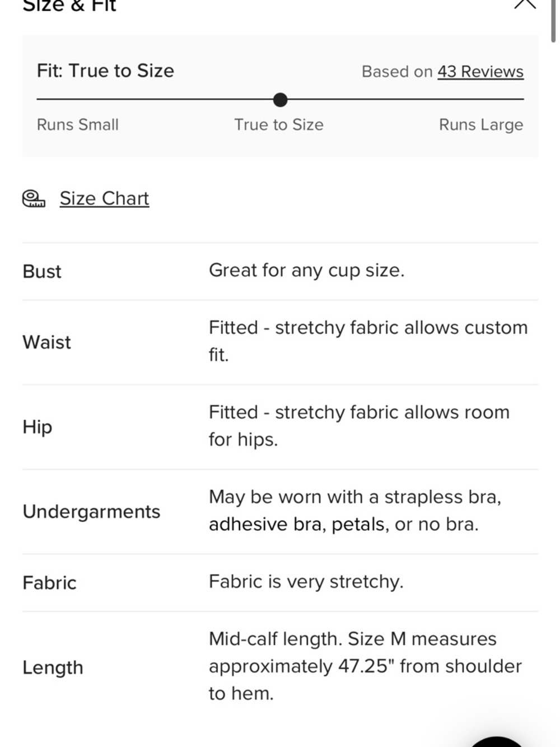
Task: Click the Runs Large label
Action: [x=481, y=124]
